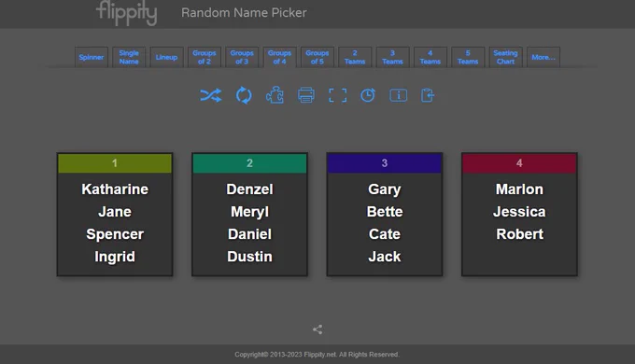
Task: Click the printer icon
Action: click(306, 95)
